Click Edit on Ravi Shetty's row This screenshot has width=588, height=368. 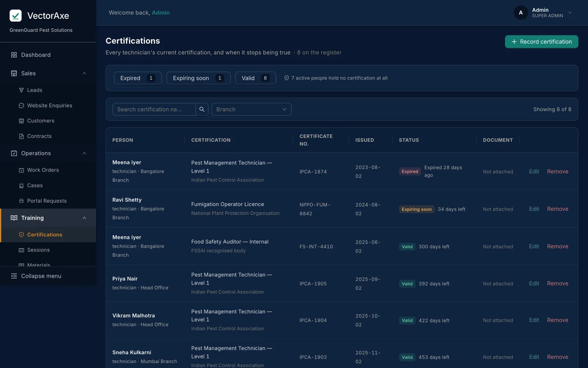[x=534, y=209]
